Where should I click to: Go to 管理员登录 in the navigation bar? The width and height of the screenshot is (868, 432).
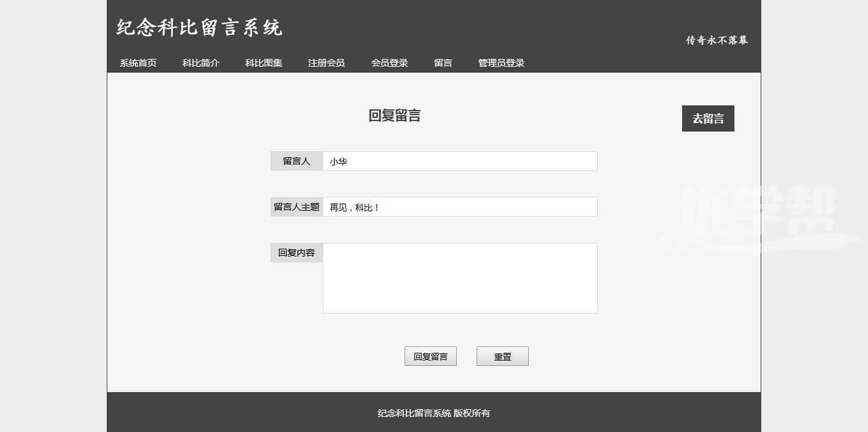[501, 63]
